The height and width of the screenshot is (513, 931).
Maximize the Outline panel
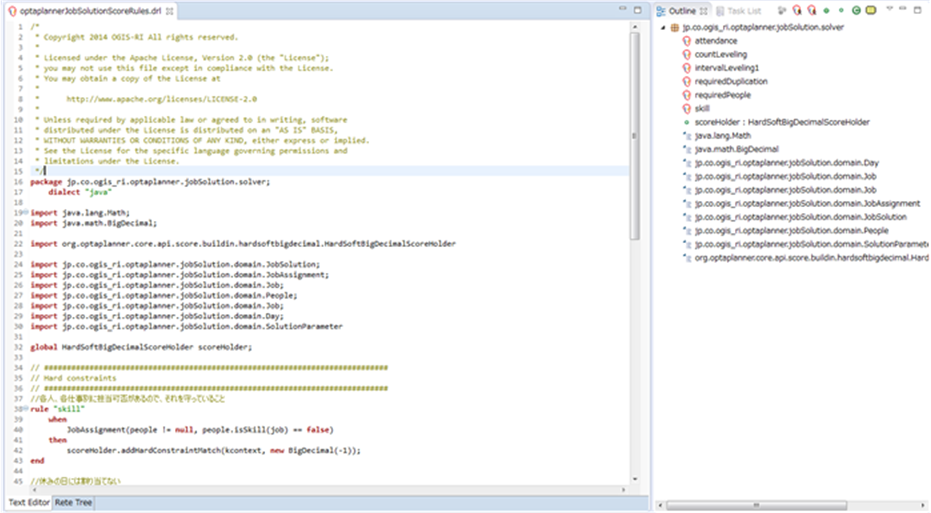(917, 10)
